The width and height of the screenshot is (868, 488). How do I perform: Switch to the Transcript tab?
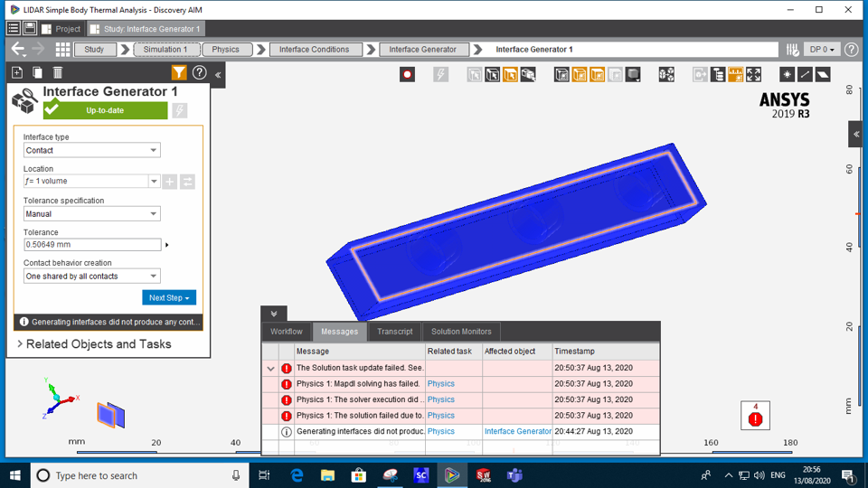point(395,332)
